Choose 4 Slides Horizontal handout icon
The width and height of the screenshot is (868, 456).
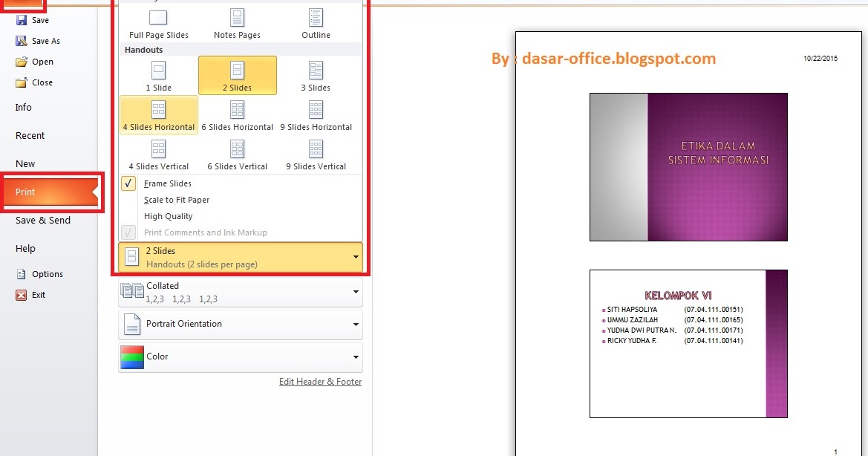click(158, 110)
